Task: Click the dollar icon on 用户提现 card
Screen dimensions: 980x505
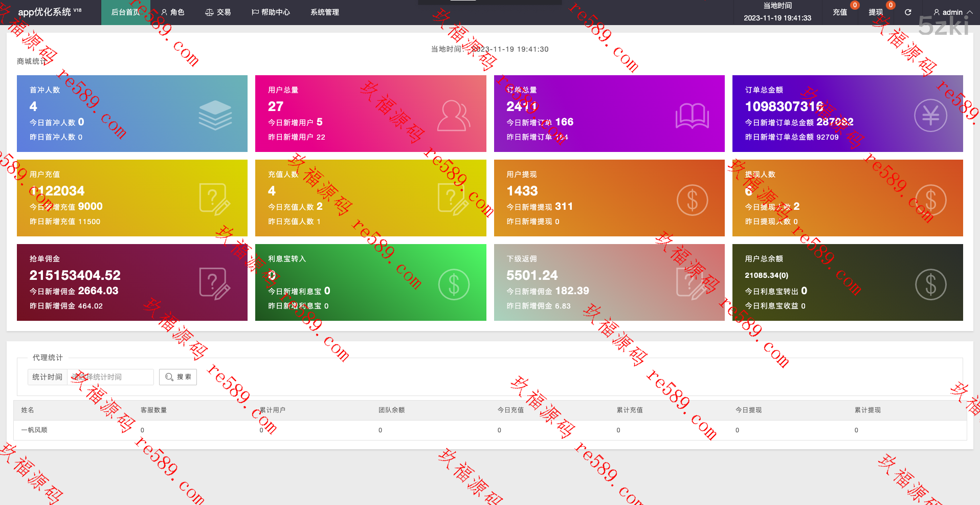Action: pyautogui.click(x=692, y=200)
